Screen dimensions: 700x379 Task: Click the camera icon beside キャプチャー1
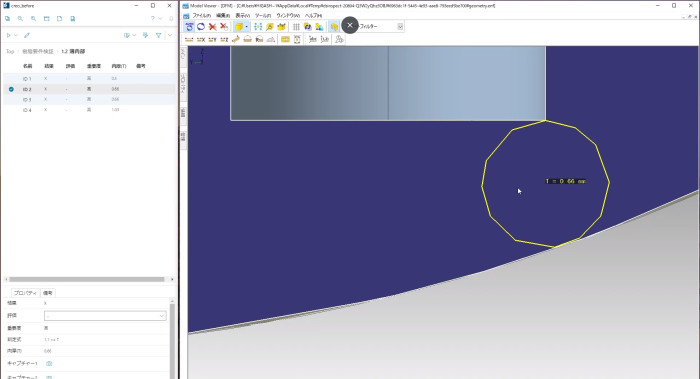pyautogui.click(x=49, y=363)
